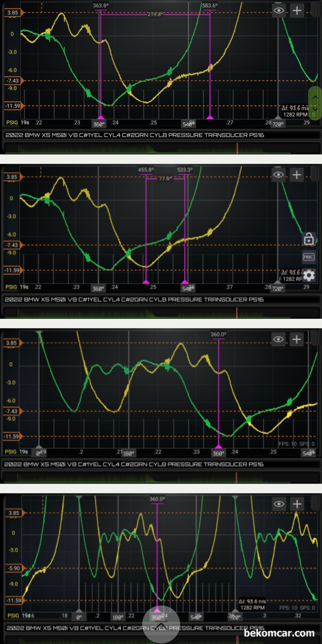Click the 2022 BMW X5 caption in the second chart
This screenshot has width=322, height=644.
134,299
